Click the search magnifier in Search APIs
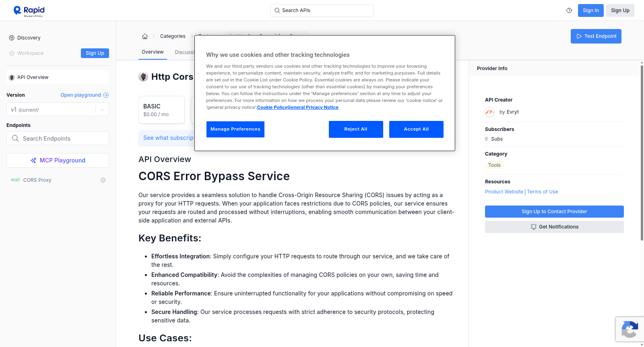Screen dimensions: 644x347 [277, 10]
